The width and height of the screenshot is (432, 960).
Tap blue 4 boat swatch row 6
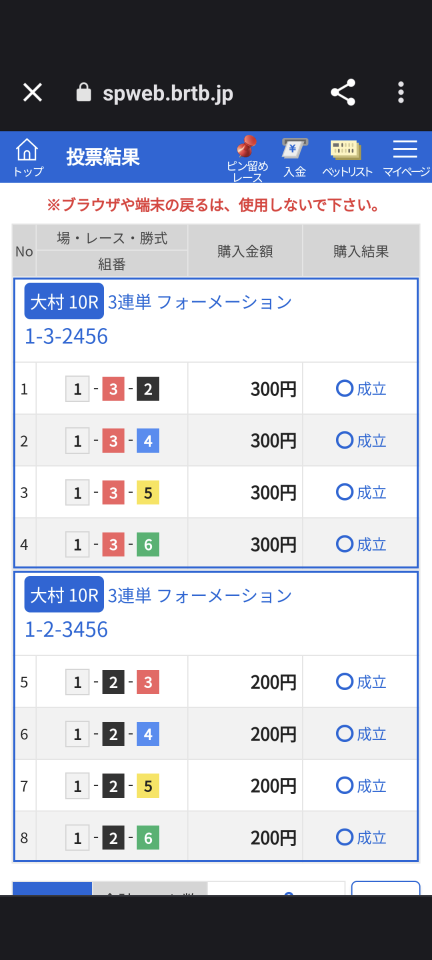click(x=147, y=734)
